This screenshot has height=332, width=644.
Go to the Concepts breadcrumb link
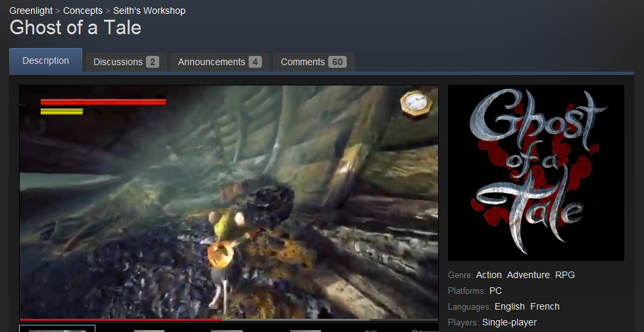[82, 11]
